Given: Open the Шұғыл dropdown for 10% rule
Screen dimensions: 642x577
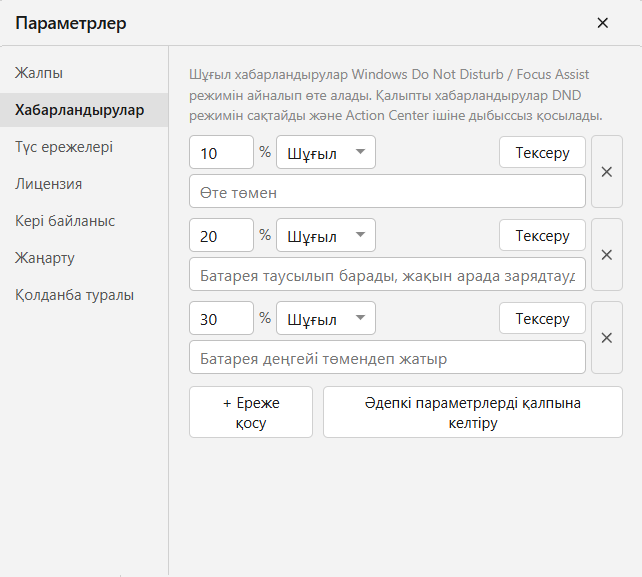Looking at the screenshot, I should tap(326, 152).
